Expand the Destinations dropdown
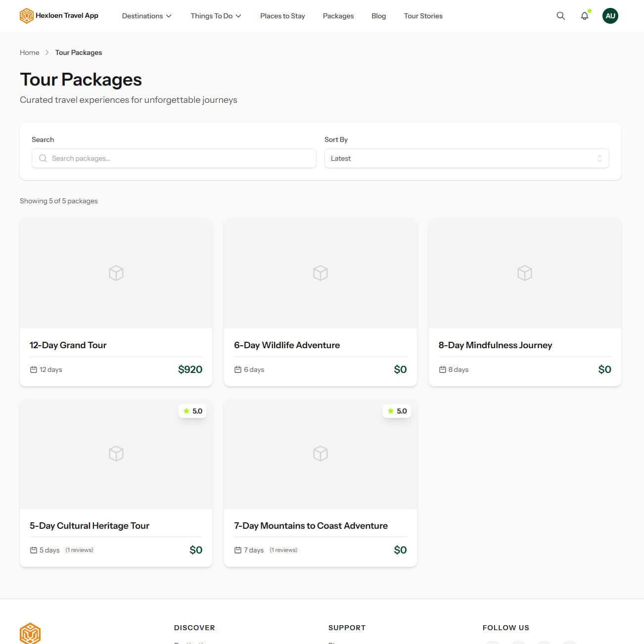644x644 pixels. [x=146, y=15]
